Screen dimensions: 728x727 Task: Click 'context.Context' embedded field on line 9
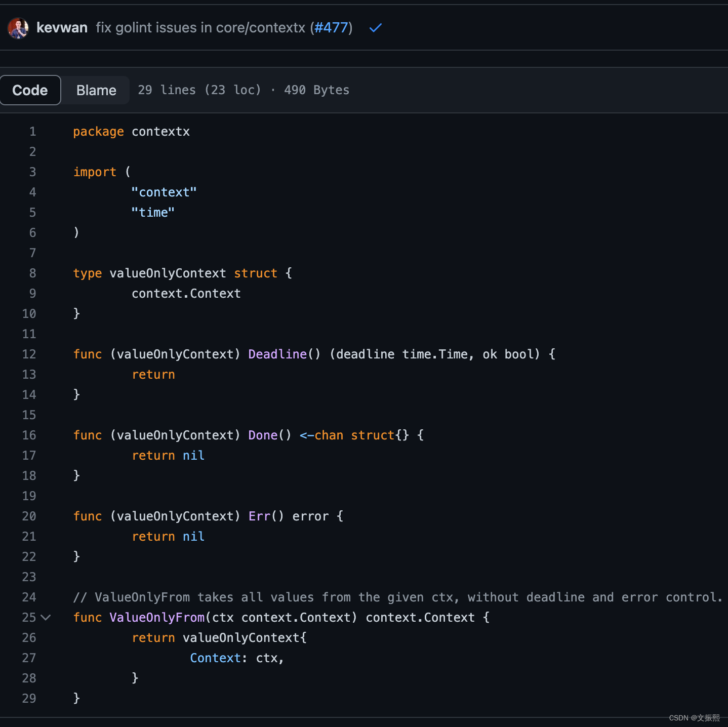(186, 294)
